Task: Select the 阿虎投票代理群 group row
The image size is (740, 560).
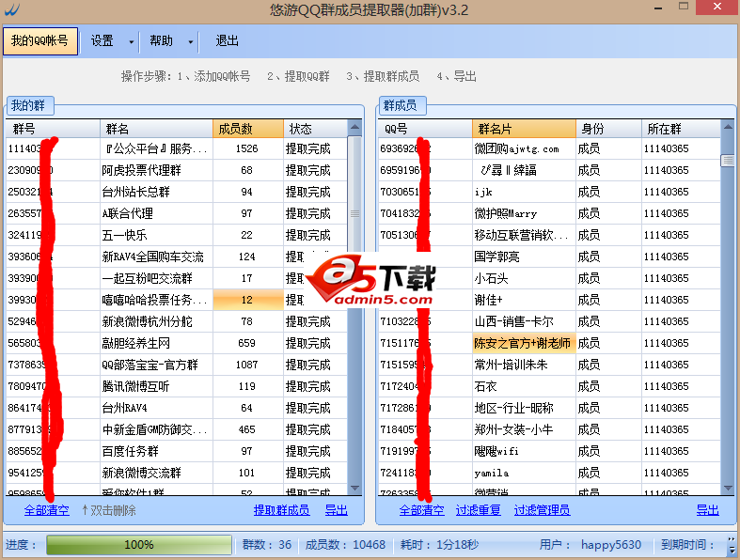Action: pyautogui.click(x=177, y=170)
